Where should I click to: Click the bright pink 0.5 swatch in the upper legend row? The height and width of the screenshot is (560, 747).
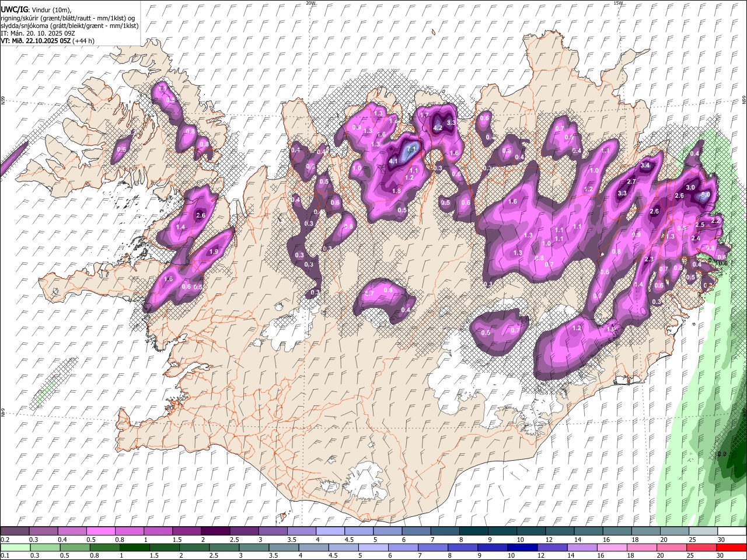pyautogui.click(x=100, y=531)
